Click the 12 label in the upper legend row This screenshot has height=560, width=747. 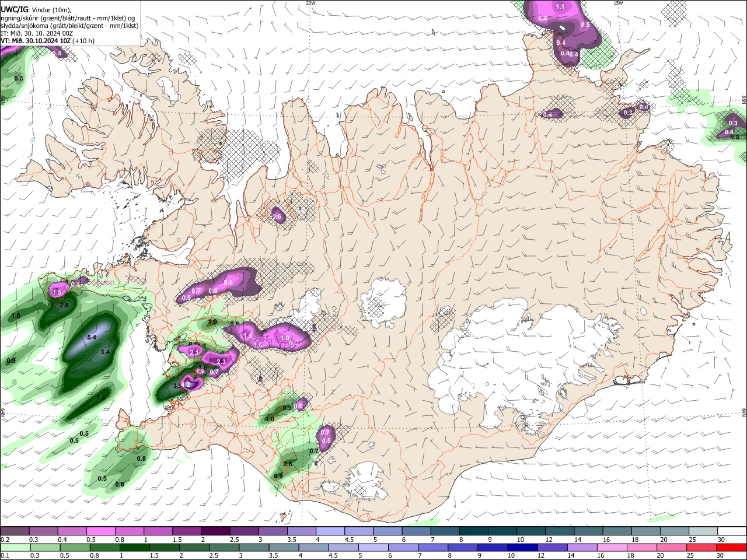pos(548,540)
